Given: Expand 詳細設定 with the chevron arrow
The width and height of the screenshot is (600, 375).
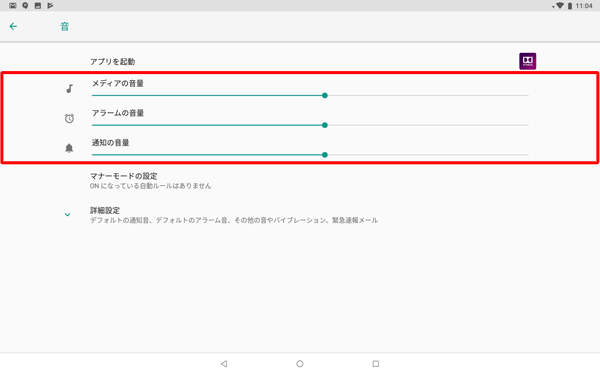Looking at the screenshot, I should 67,215.
